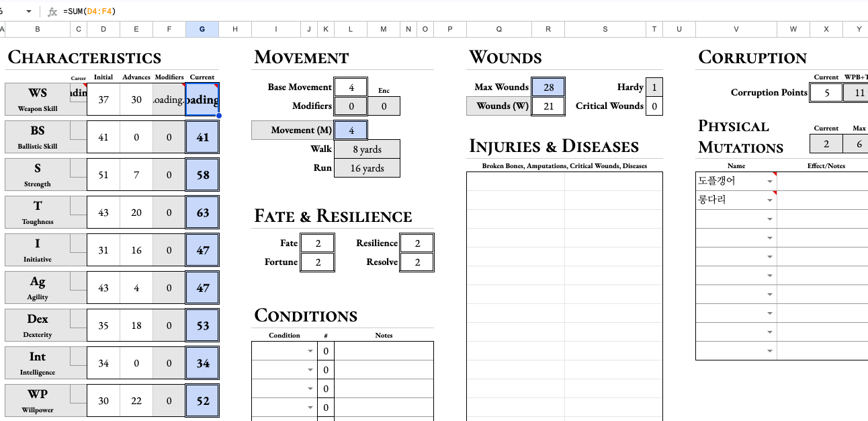The height and width of the screenshot is (421, 868).
Task: Click the blue fill handle on cell G4
Action: (219, 116)
